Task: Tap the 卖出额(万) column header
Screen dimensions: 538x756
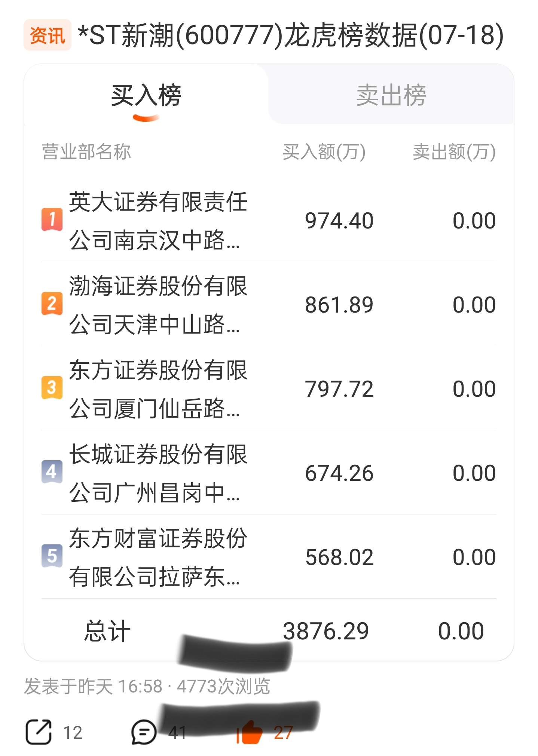Action: coord(454,152)
